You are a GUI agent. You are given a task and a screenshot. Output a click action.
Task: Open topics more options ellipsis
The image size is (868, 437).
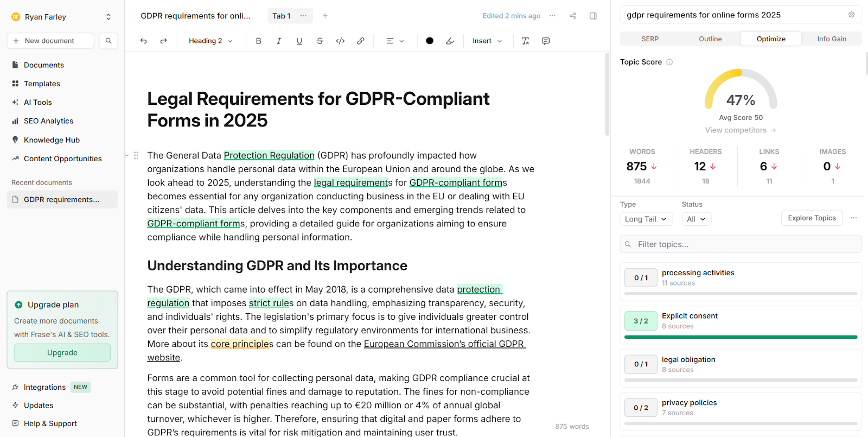tap(853, 218)
